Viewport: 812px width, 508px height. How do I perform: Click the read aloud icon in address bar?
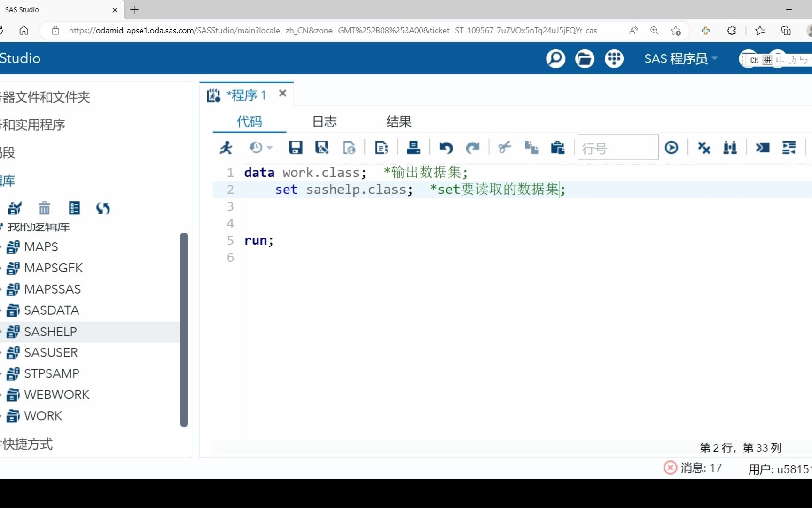coord(633,31)
